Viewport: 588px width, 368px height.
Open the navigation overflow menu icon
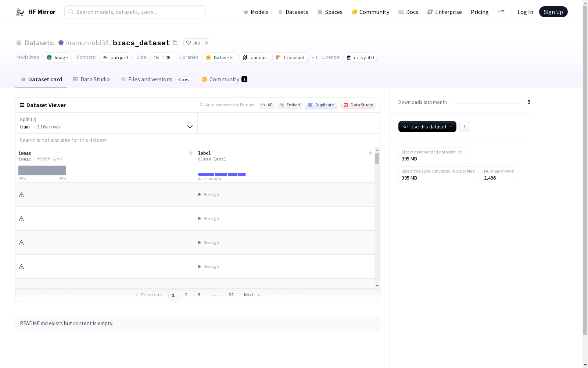click(x=501, y=12)
